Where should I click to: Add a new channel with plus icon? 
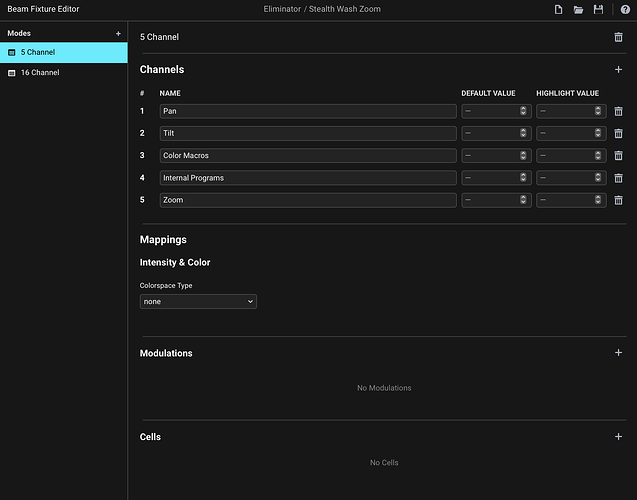618,70
